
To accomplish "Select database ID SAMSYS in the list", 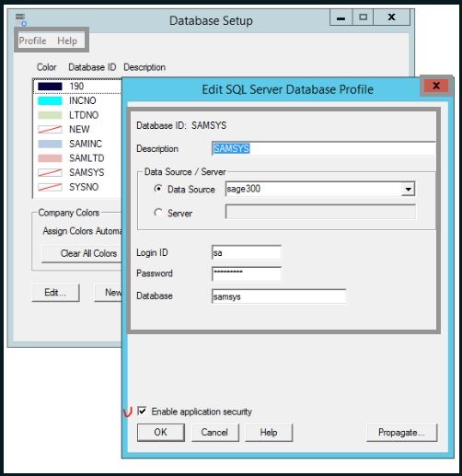I will click(87, 172).
